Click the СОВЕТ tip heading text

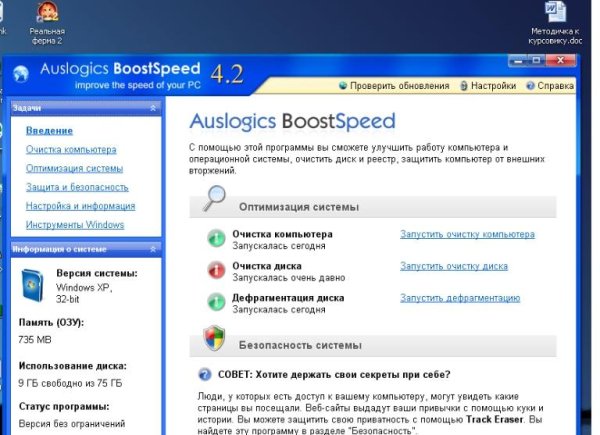coord(334,374)
